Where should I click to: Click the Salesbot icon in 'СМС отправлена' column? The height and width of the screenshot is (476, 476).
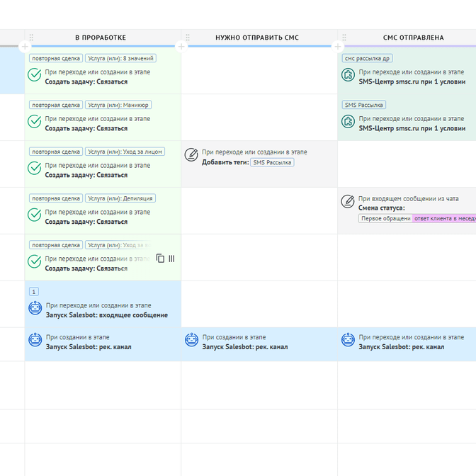pos(348,340)
